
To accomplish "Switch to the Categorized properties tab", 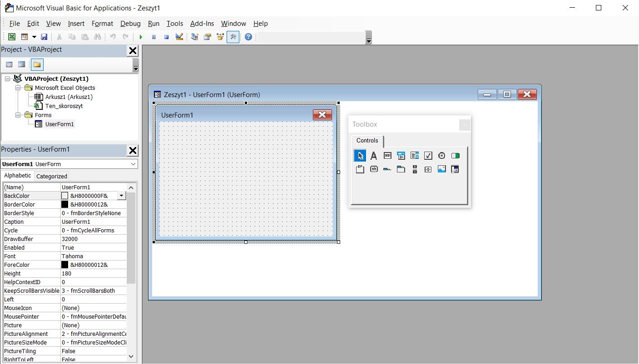I will [51, 176].
